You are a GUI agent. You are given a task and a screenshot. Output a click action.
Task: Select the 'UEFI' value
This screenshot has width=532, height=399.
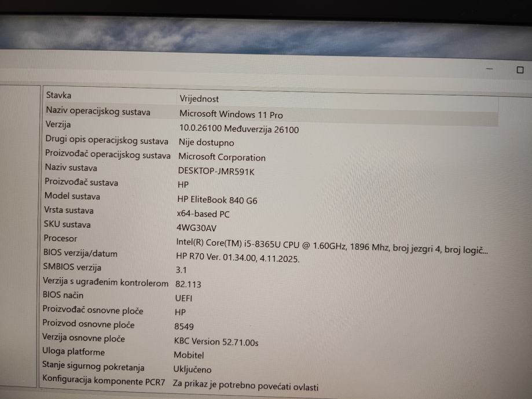[184, 298]
